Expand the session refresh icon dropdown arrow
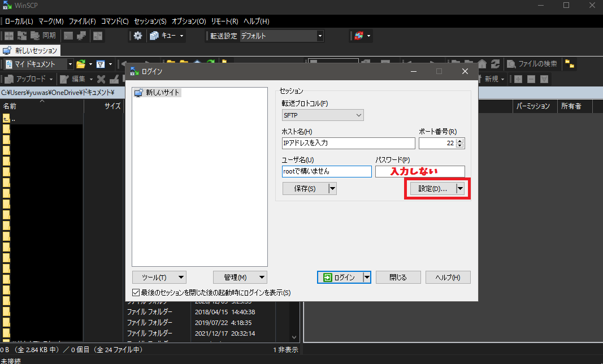 pyautogui.click(x=369, y=36)
